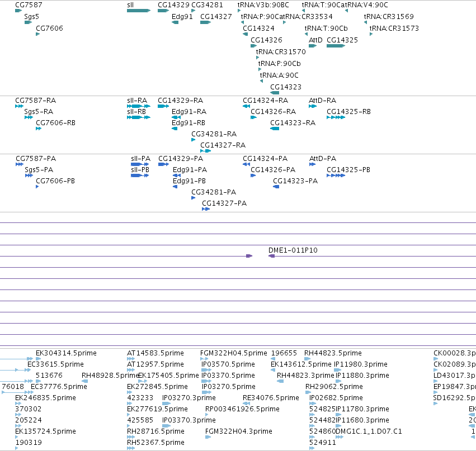The image size is (476, 451).
Task: Click the CG14327-RA transcript glyph
Action: click(205, 151)
